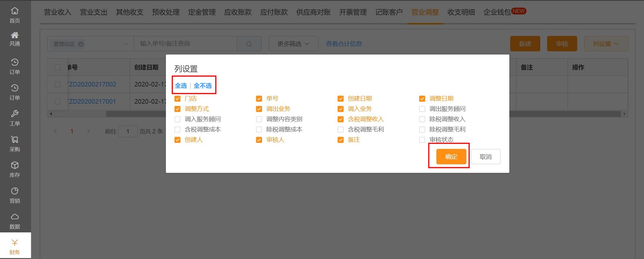Uncheck the 调整方式 checkbox
Viewport: 644px width, 259px height.
point(177,109)
